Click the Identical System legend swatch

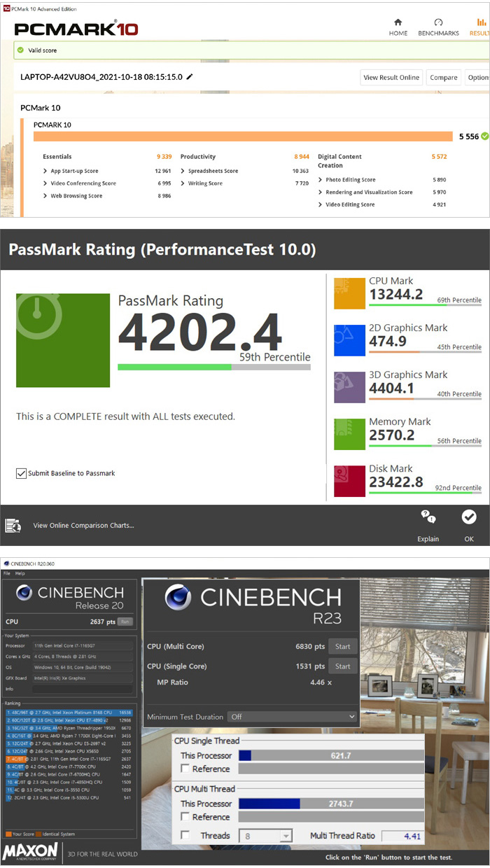38,834
